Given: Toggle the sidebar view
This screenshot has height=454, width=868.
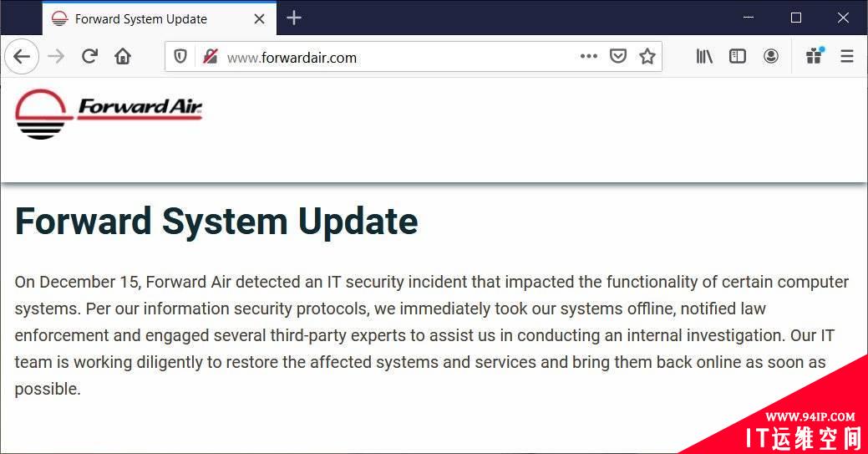Looking at the screenshot, I should pos(738,57).
